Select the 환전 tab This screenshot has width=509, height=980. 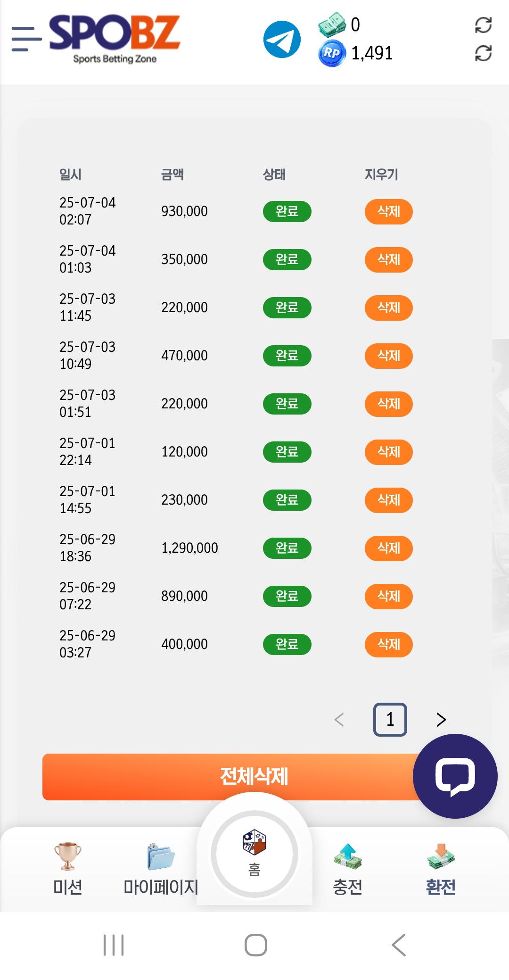point(441,869)
